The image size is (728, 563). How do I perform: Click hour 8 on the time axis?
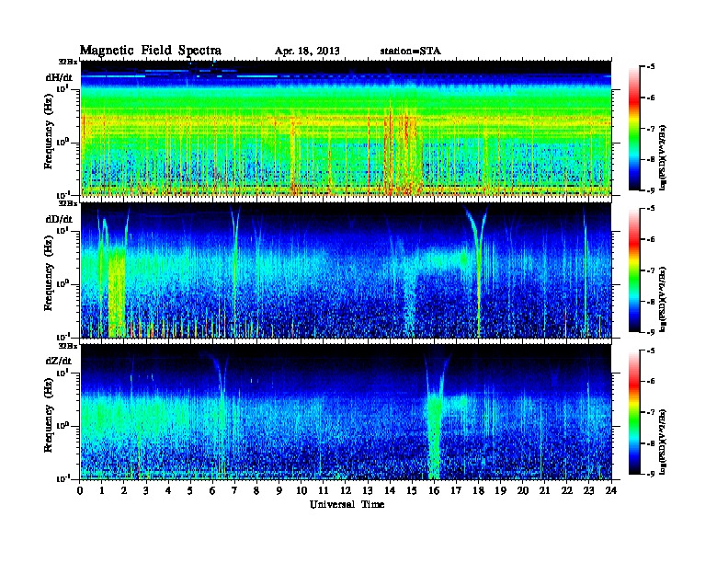click(x=257, y=491)
